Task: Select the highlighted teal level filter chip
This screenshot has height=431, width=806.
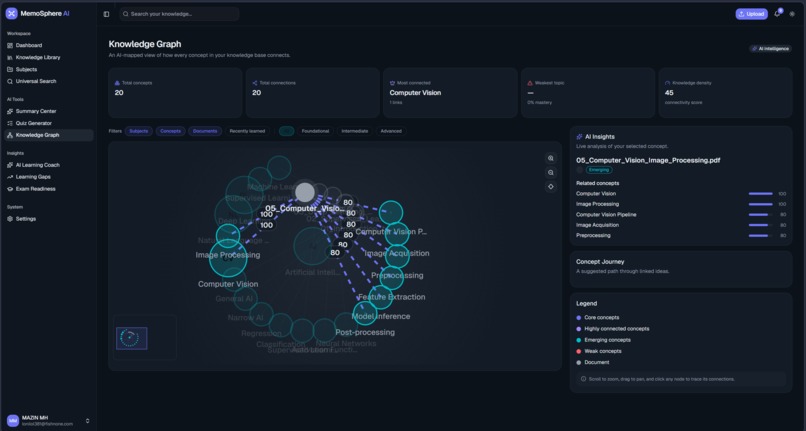Action: click(286, 131)
